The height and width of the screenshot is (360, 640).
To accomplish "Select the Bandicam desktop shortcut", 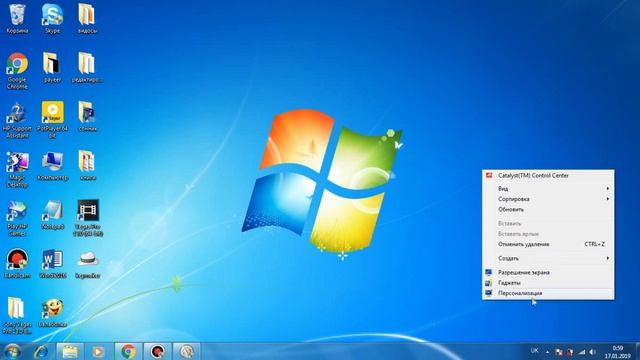I will [17, 264].
